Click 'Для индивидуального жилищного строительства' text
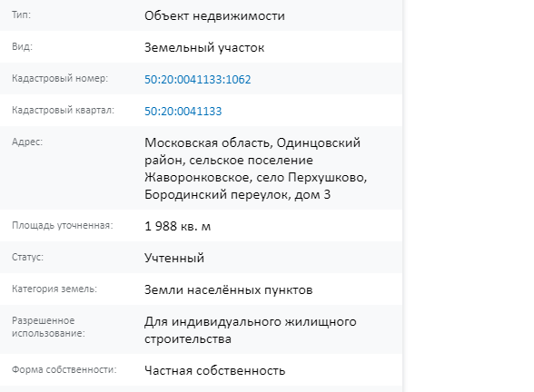The width and height of the screenshot is (534, 392). (251, 330)
